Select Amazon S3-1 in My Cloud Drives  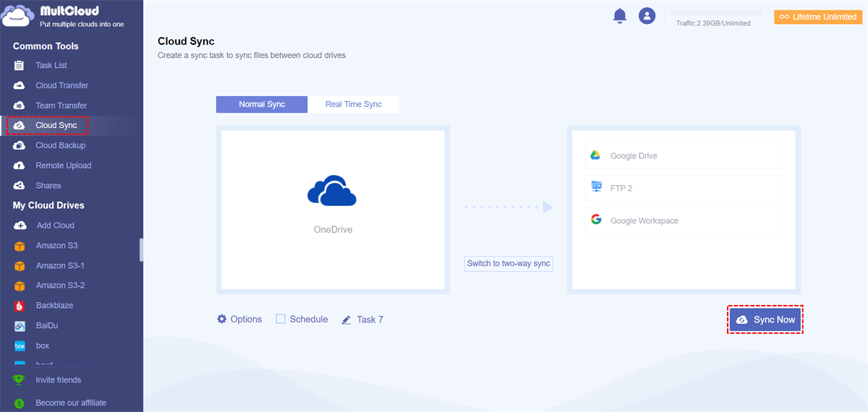[x=60, y=266]
